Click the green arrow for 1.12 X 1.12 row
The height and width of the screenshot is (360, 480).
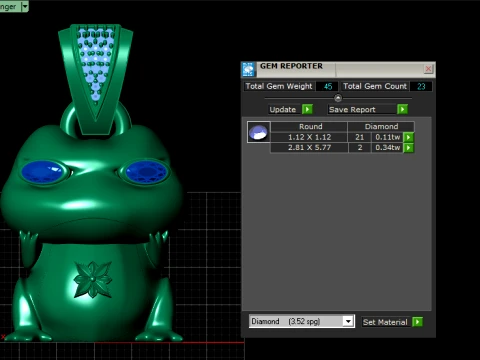408,137
